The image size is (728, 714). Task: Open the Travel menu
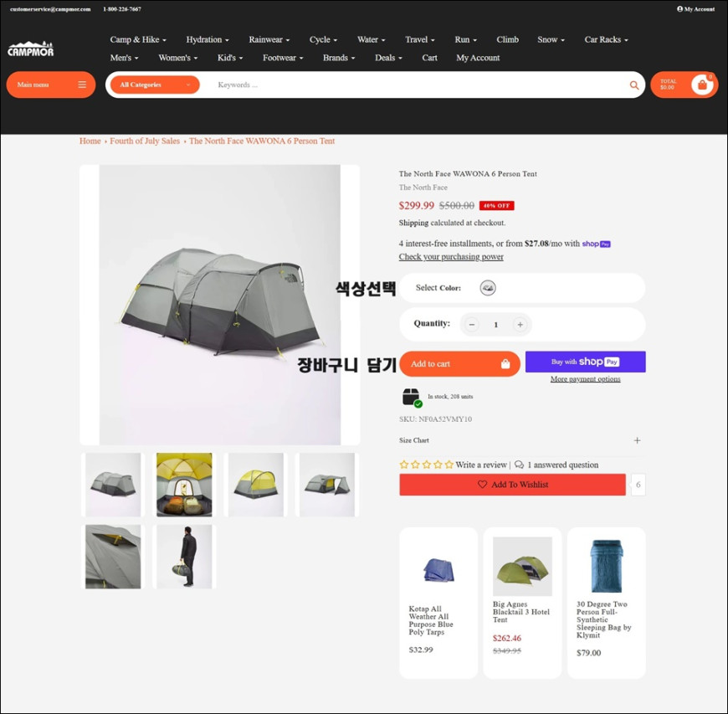[x=420, y=39]
